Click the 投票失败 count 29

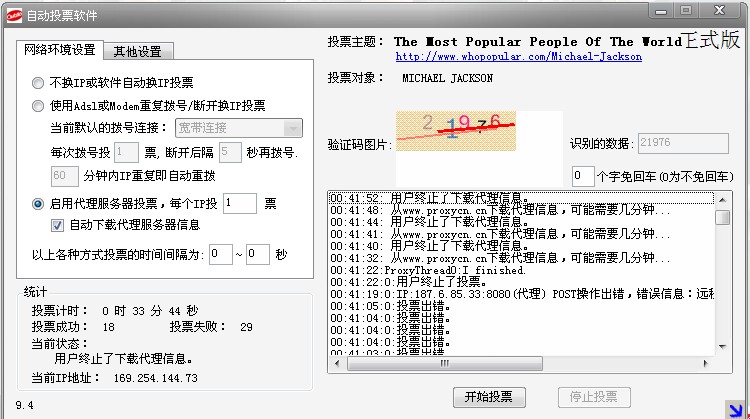246,327
